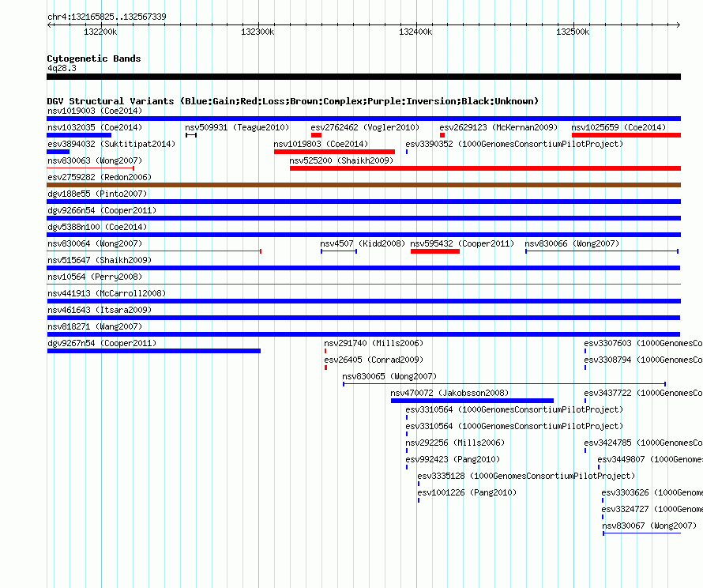This screenshot has height=588, width=703.
Task: Open nsv4507 (Kidd2008) variant label
Action: click(x=363, y=243)
